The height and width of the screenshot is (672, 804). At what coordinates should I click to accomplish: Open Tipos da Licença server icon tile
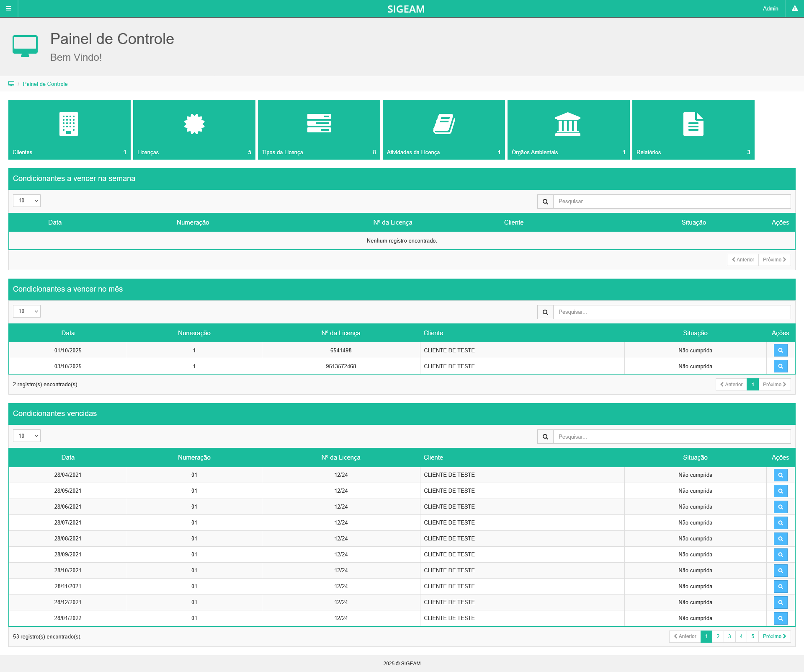[319, 123]
